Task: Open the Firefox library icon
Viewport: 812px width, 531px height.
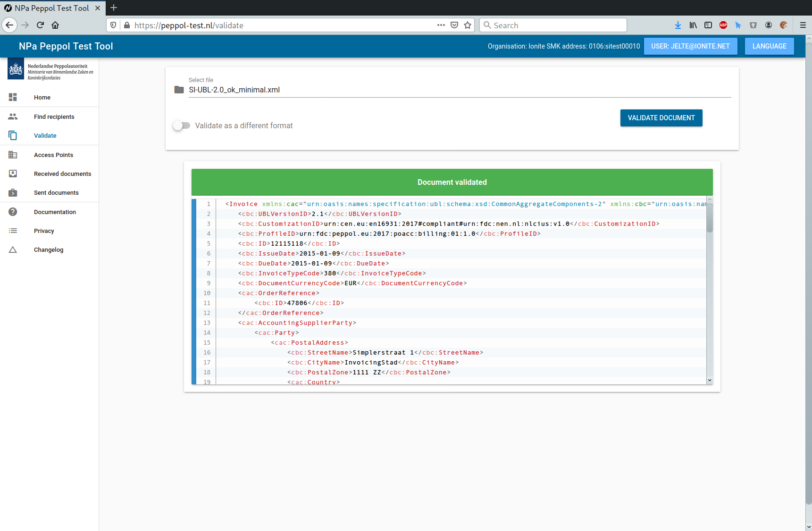Action: (693, 25)
